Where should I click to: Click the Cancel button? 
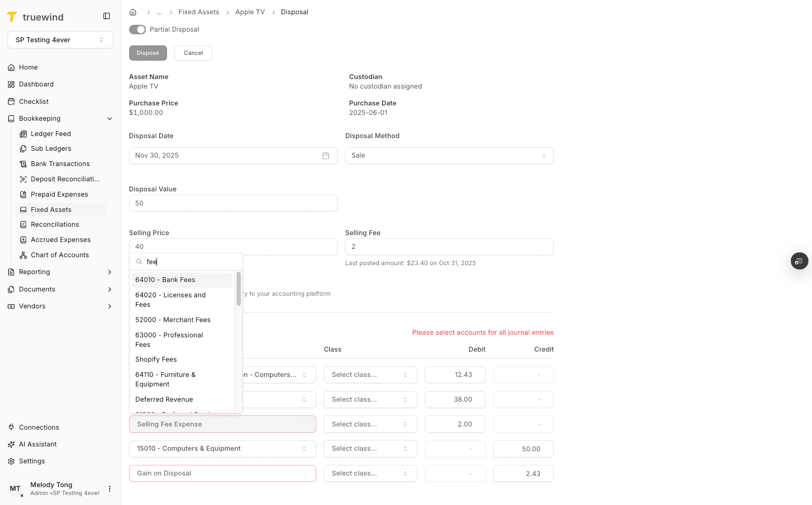coord(193,53)
